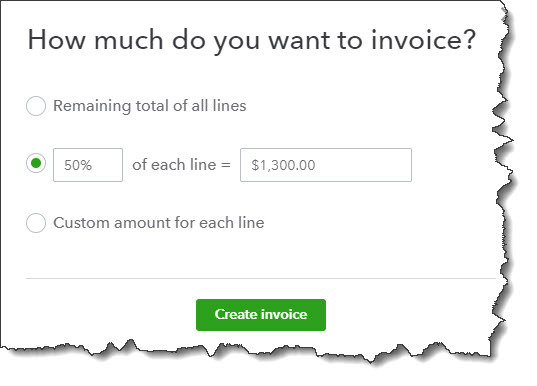Click the question mark ending the heading

point(470,39)
